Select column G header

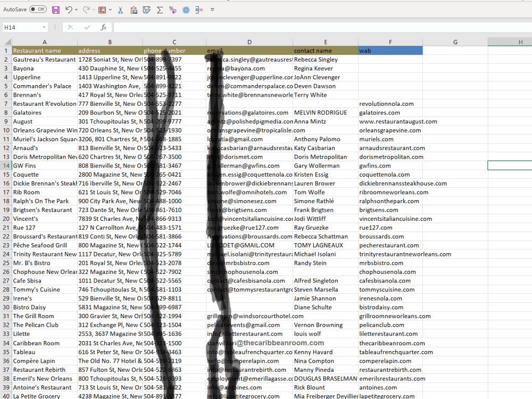pyautogui.click(x=455, y=42)
